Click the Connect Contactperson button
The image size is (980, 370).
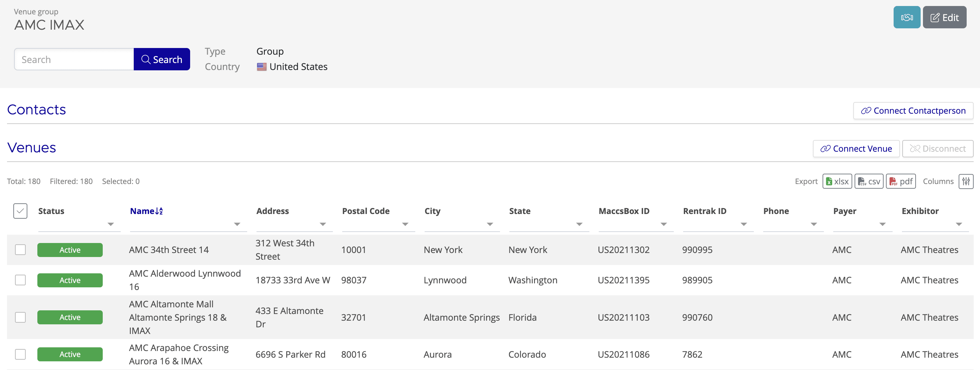pyautogui.click(x=913, y=111)
